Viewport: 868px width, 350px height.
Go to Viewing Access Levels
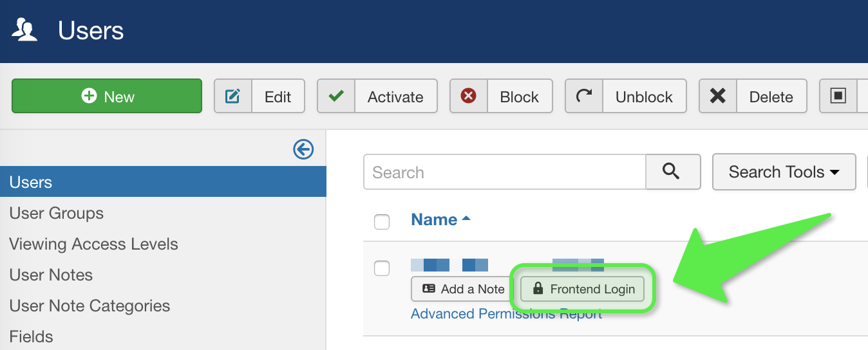click(x=93, y=244)
